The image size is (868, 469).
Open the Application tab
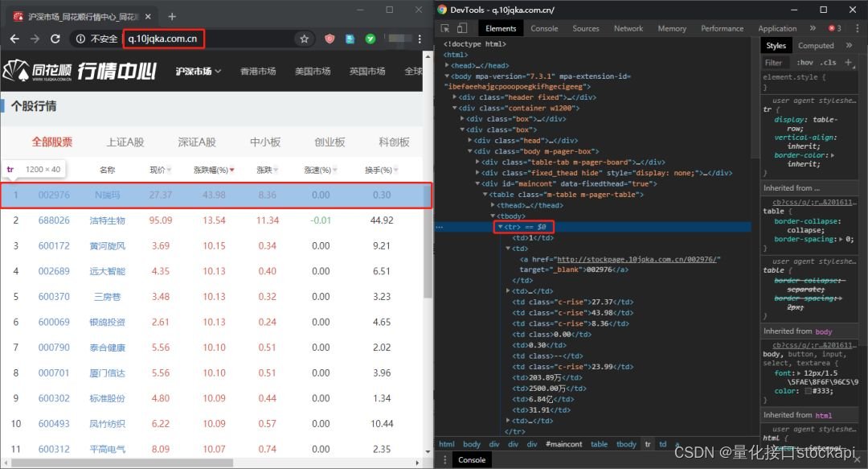777,28
